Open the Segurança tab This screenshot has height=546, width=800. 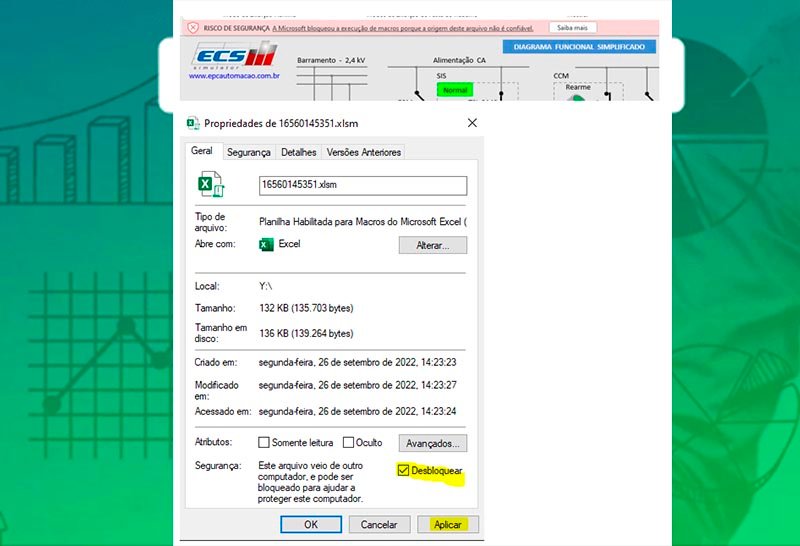(x=248, y=152)
